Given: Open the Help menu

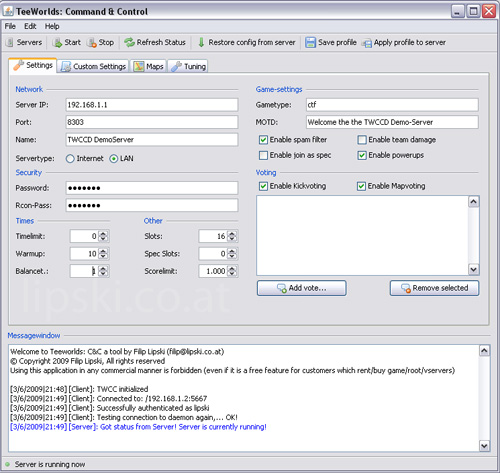Looking at the screenshot, I should [52, 26].
